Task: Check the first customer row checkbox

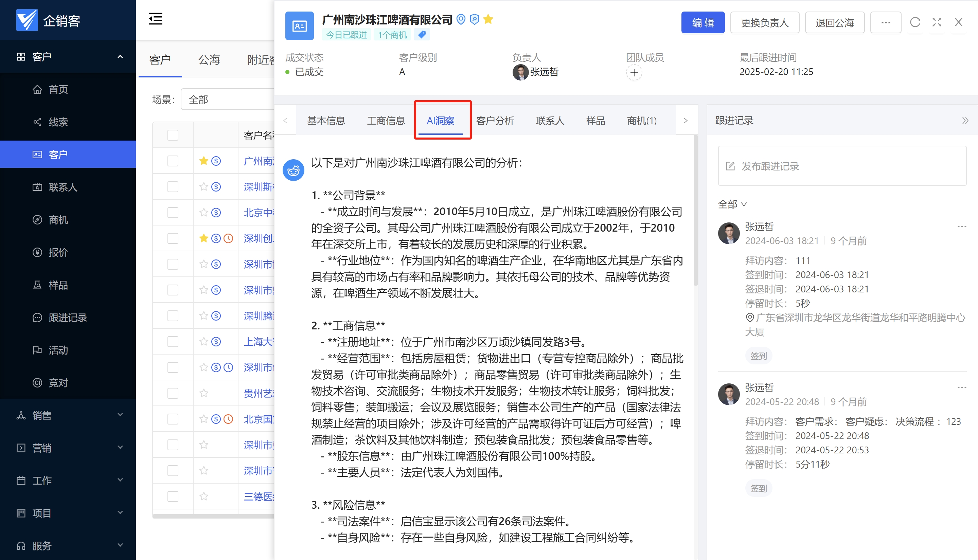Action: point(173,161)
